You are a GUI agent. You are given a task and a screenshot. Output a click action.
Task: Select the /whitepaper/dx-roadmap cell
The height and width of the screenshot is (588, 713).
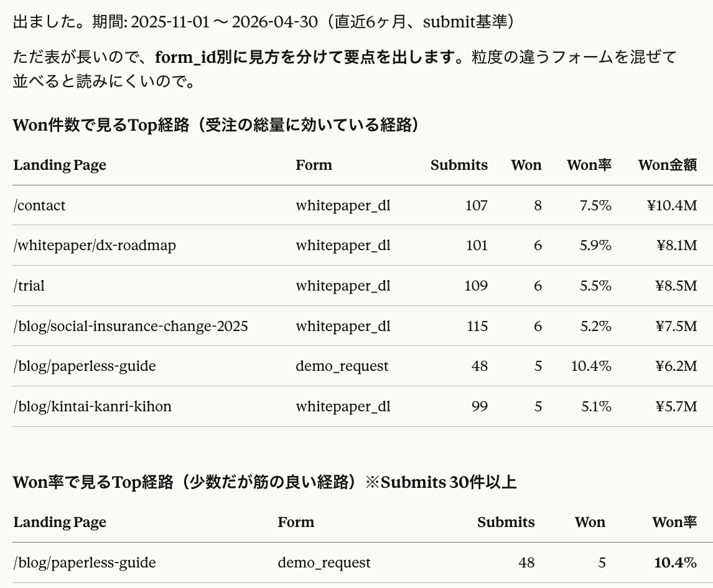[x=95, y=245]
